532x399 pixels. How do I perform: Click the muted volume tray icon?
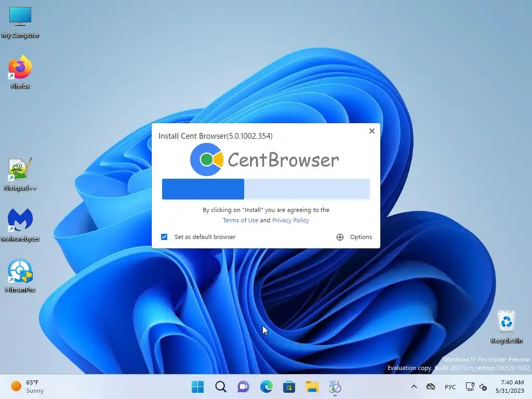tap(483, 387)
